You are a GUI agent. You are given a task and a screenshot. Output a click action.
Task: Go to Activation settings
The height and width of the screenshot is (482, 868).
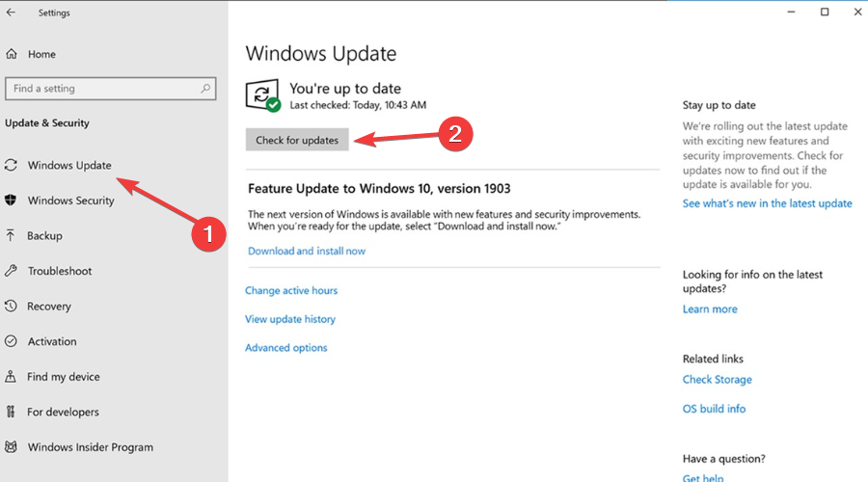click(52, 341)
